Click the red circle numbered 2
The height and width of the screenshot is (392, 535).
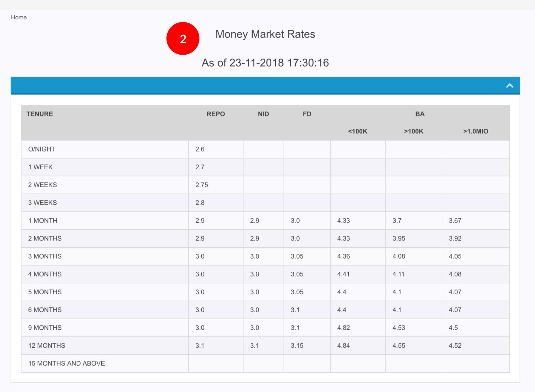183,39
